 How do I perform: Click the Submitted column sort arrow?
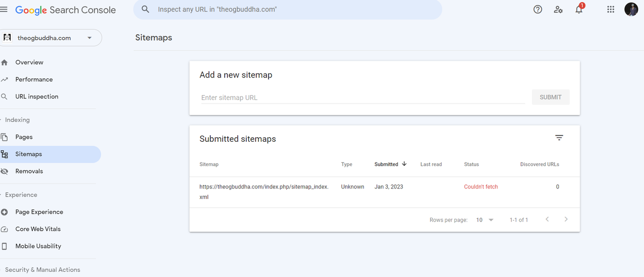(x=404, y=164)
